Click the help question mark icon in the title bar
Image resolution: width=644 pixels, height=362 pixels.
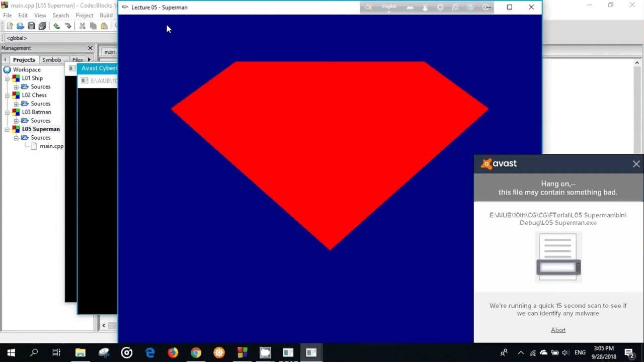(x=470, y=7)
